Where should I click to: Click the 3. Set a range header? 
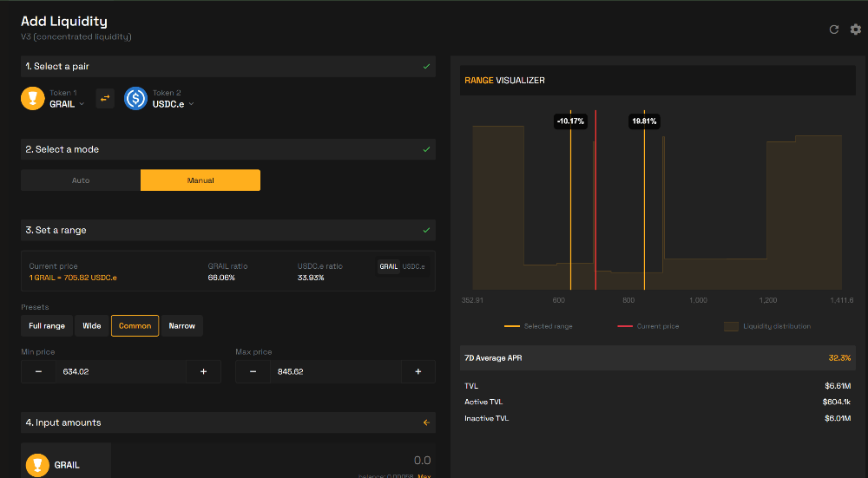pyautogui.click(x=228, y=230)
